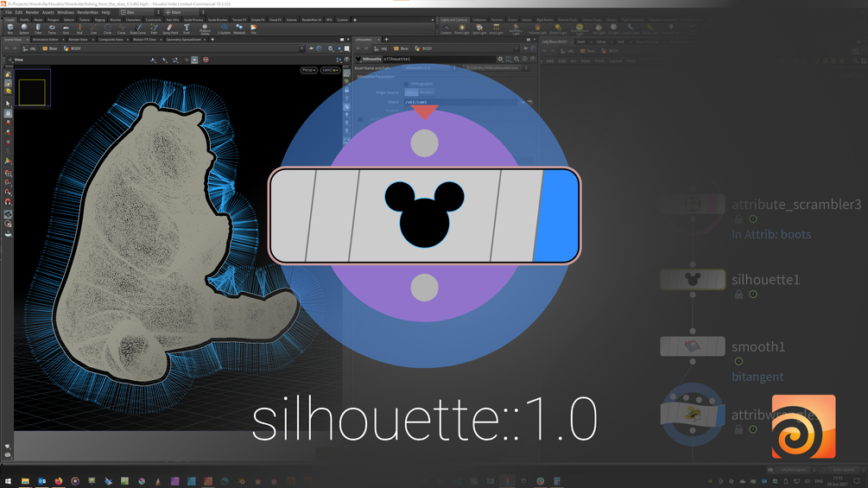Add a new pane tab next to Geometry Spreadsheet

point(212,40)
